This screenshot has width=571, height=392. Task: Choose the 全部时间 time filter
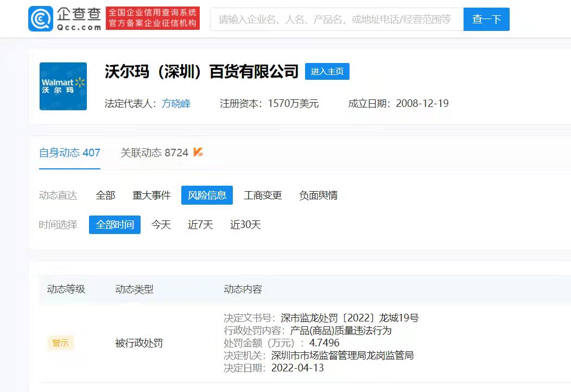(x=115, y=224)
